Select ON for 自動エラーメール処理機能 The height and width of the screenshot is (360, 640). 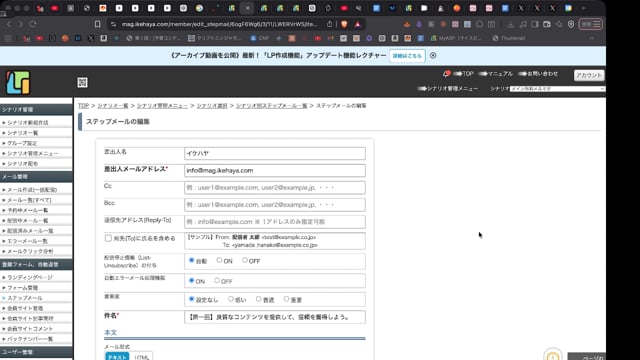coord(191,280)
